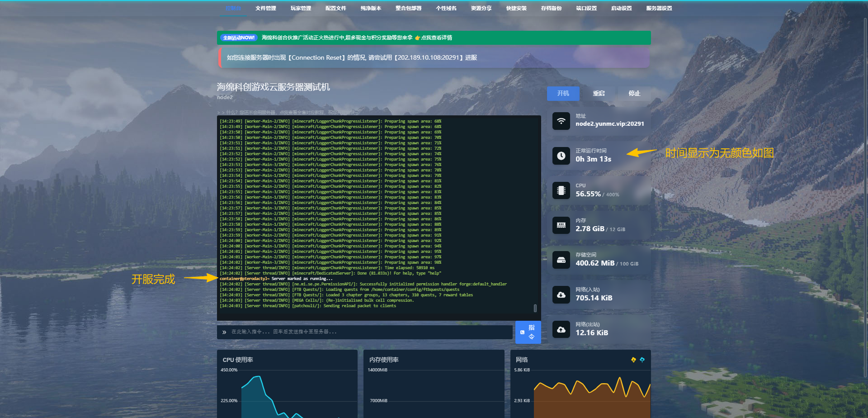868x418 pixels.
Task: Click the console command input field
Action: tap(366, 332)
